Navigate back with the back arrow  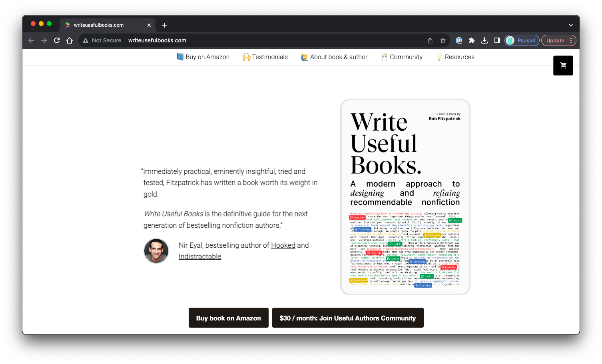pos(31,40)
